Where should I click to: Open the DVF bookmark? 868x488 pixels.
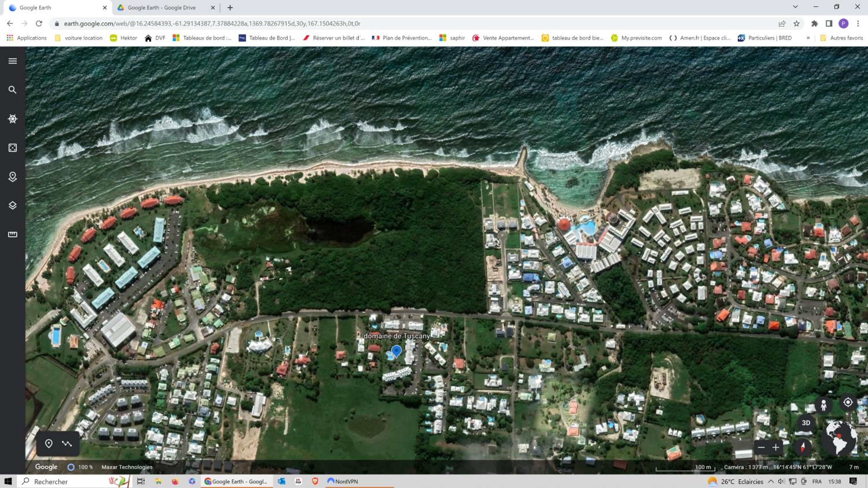coord(155,38)
